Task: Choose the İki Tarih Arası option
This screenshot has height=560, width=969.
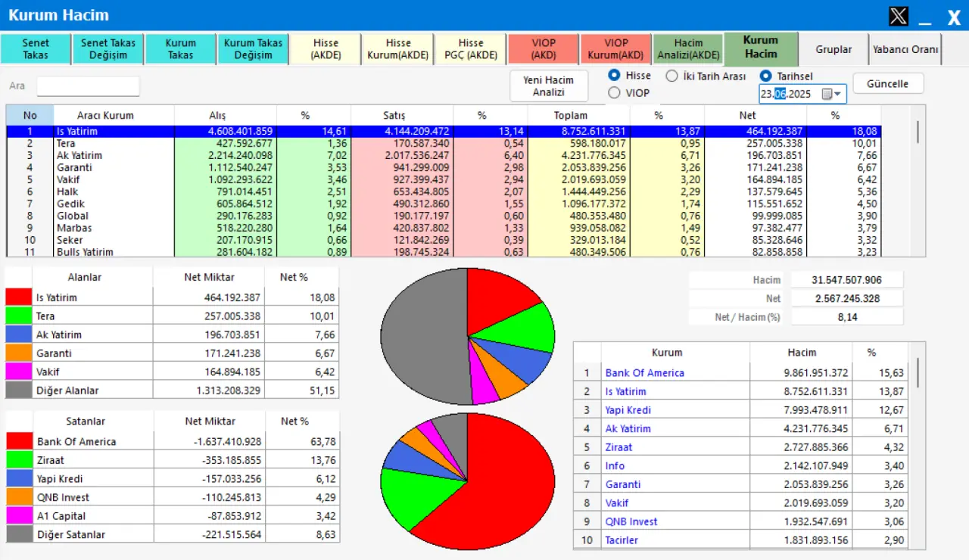Action: pos(671,76)
